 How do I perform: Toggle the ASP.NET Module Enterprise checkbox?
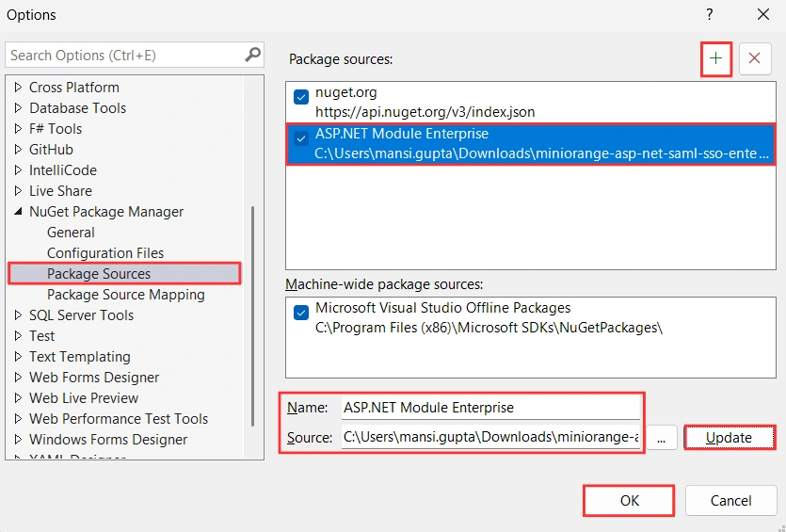pyautogui.click(x=301, y=138)
